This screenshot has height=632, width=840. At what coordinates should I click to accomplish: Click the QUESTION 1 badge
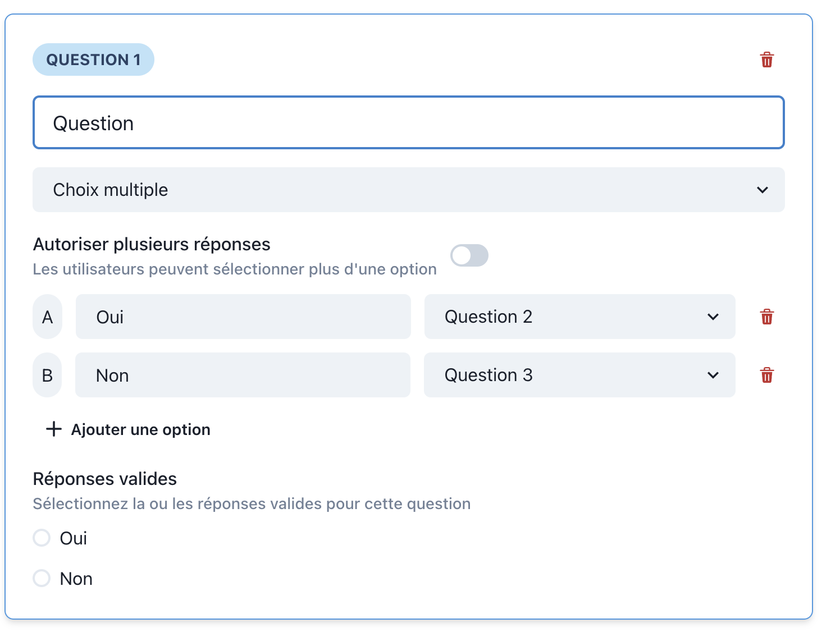click(x=93, y=59)
